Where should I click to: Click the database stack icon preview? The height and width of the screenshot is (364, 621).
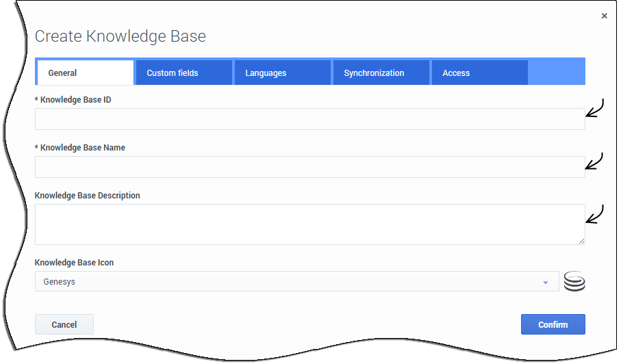tap(574, 281)
